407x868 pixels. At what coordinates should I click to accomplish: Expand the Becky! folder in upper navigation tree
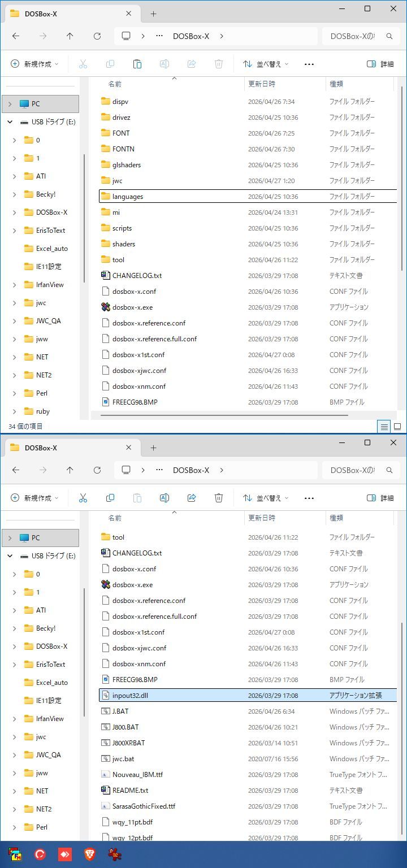14,194
